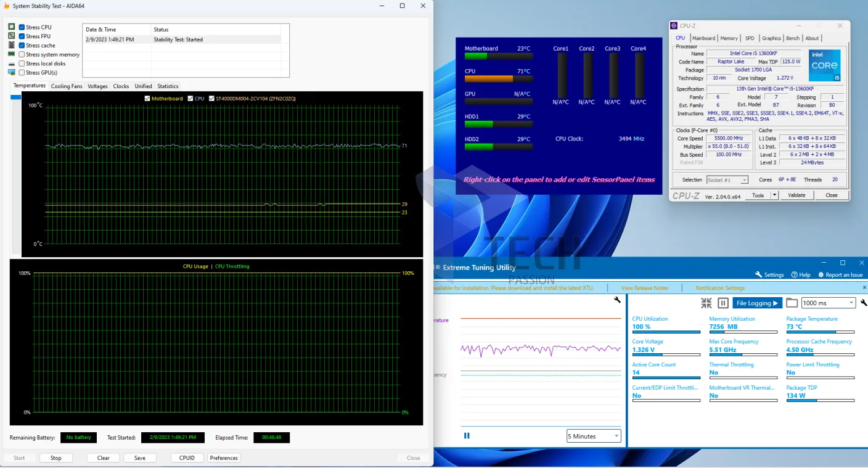The height and width of the screenshot is (468, 868).
Task: Pause XTU system monitoring with the boxed pause icon
Action: [x=724, y=303]
